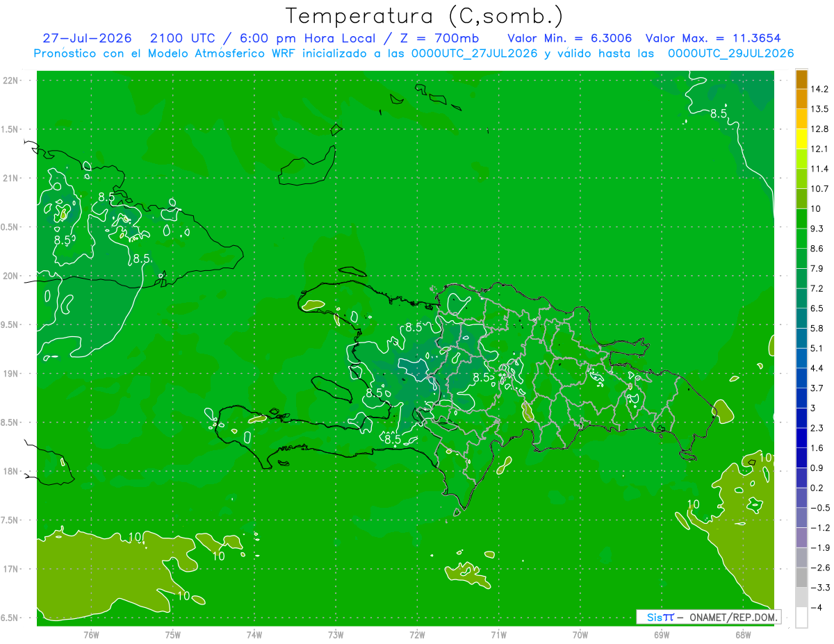Click the '17N' latitude axis label
This screenshot has height=644, width=834.
[x=10, y=569]
